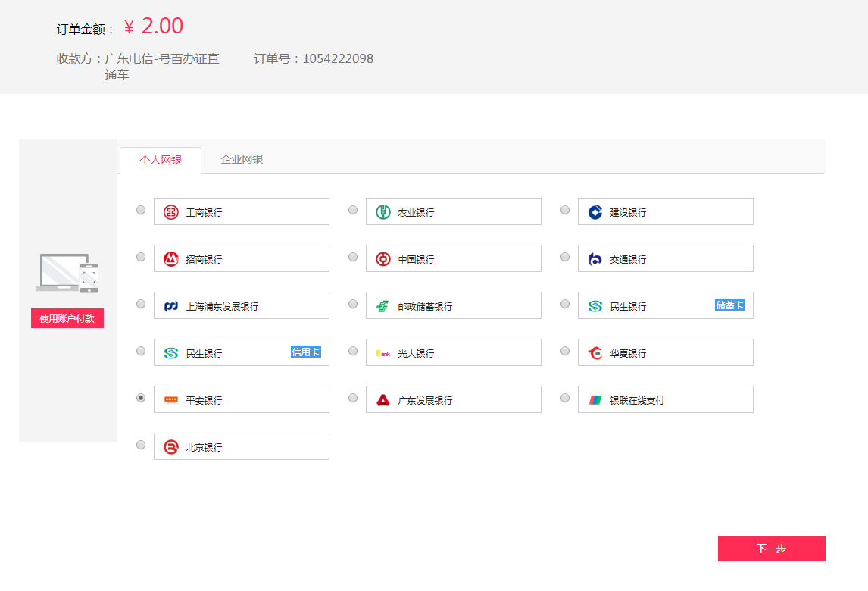The width and height of the screenshot is (868, 591).
Task: Select the 华夏银行 radio button
Action: pyautogui.click(x=565, y=351)
